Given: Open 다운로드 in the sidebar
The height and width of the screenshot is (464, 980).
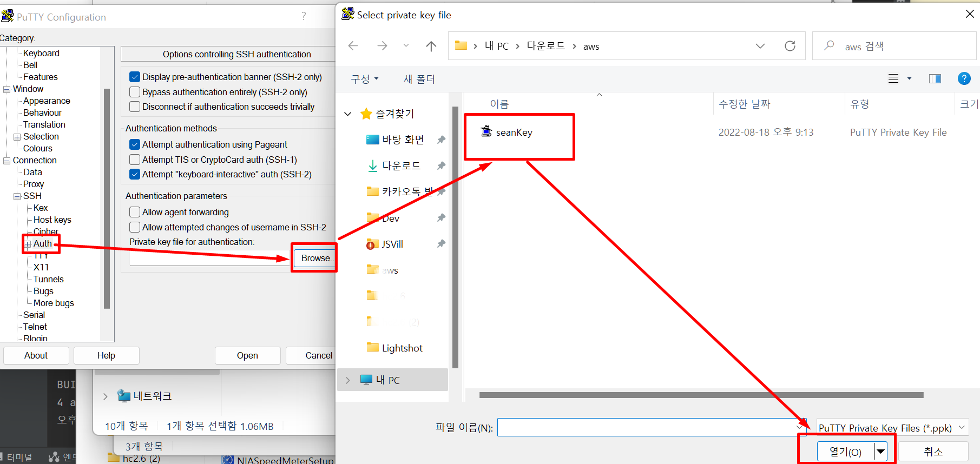Looking at the screenshot, I should [x=401, y=165].
